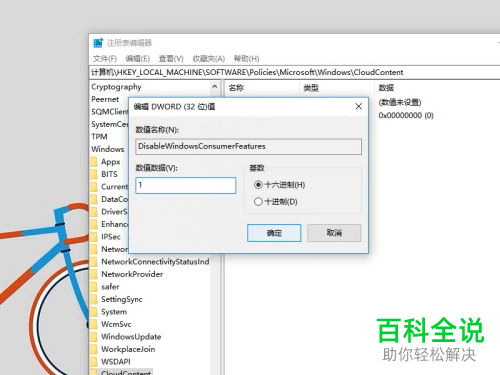Close the Edit DWORD dialog
The image size is (500, 375).
click(359, 106)
